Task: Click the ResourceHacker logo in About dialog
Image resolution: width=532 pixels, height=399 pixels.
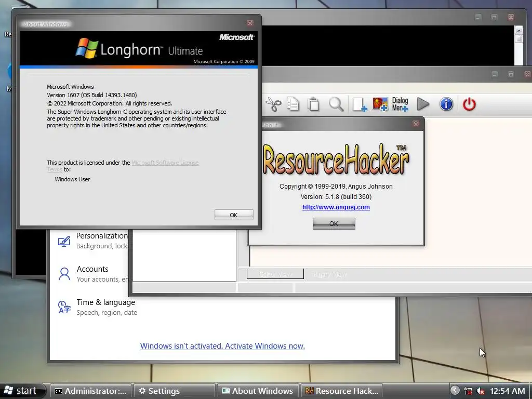Action: coord(336,159)
